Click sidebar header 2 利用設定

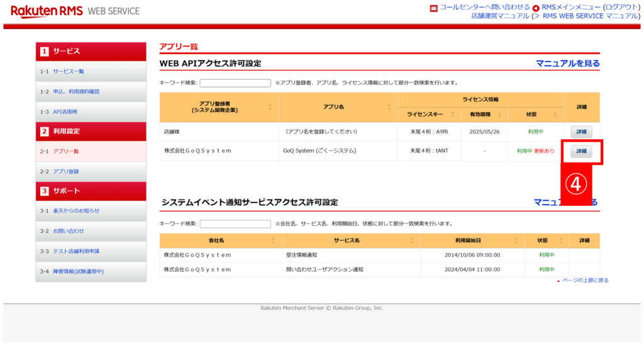[91, 132]
